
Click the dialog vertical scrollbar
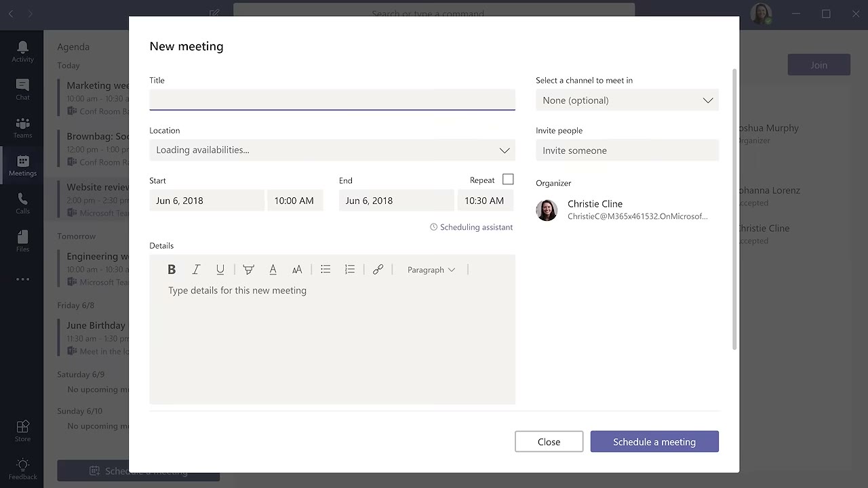[x=735, y=209]
